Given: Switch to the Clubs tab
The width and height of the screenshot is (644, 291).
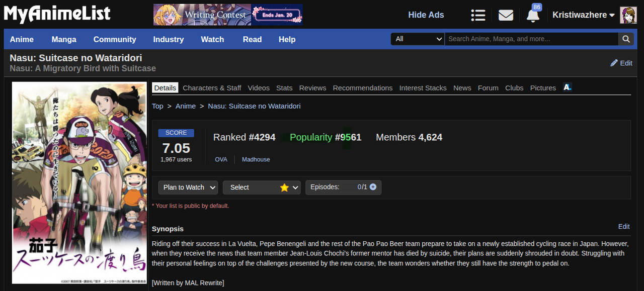Looking at the screenshot, I should 514,87.
